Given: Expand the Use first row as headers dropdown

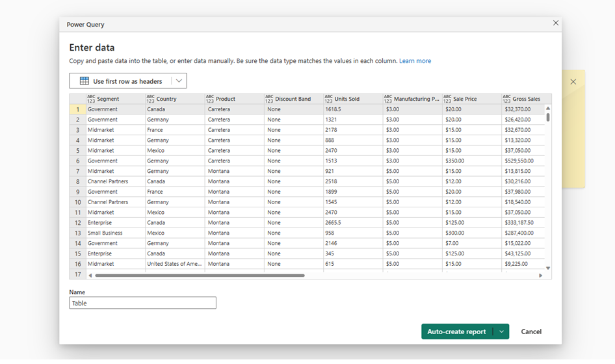Looking at the screenshot, I should point(179,81).
